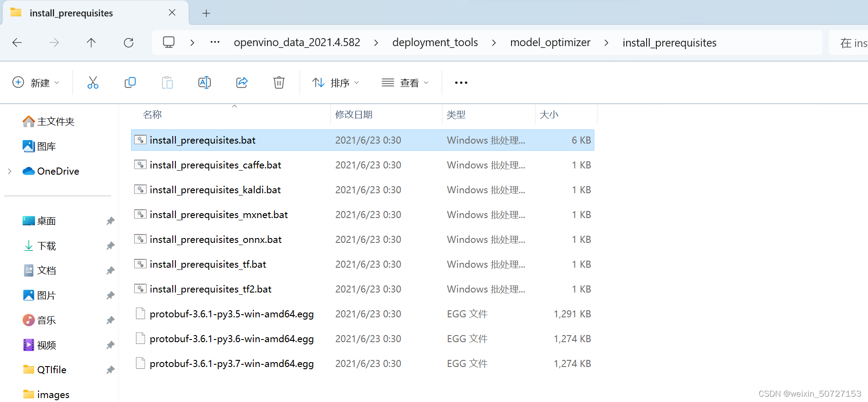Open a new tab with the plus button
Screen dimensions: 868x402
(x=206, y=13)
